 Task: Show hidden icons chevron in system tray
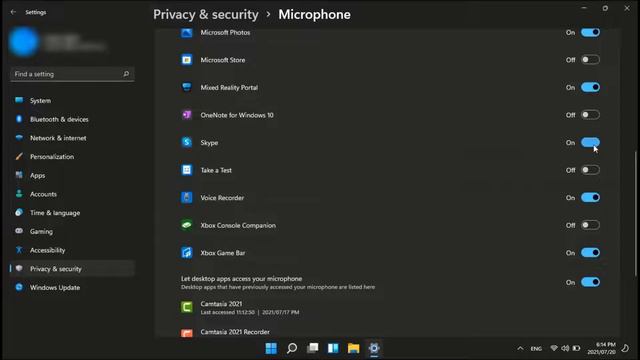(x=520, y=348)
